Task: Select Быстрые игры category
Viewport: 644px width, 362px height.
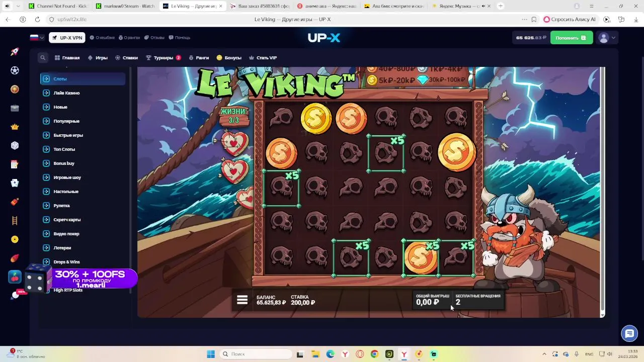Action: [x=83, y=135]
